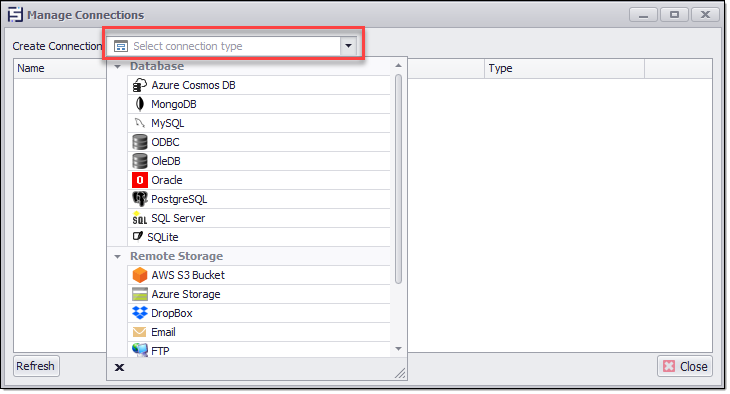Viewport: 730px width, 394px height.
Task: Click the Close button
Action: point(685,367)
